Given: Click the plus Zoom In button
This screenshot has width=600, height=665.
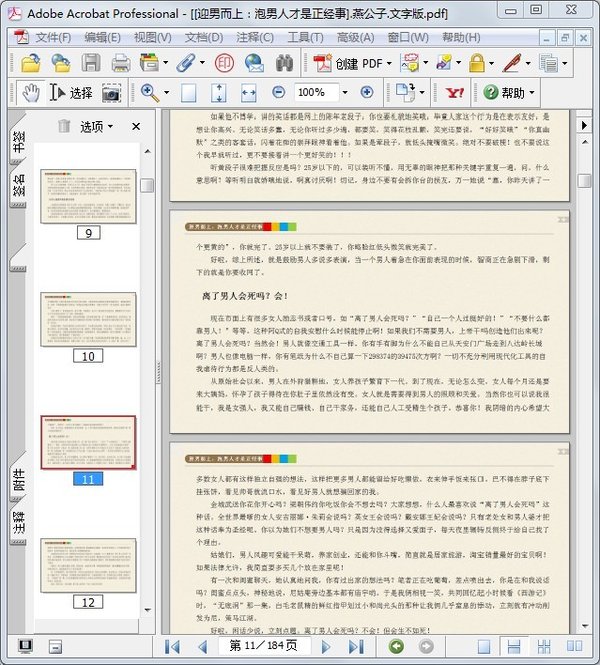Looking at the screenshot, I should click(367, 92).
